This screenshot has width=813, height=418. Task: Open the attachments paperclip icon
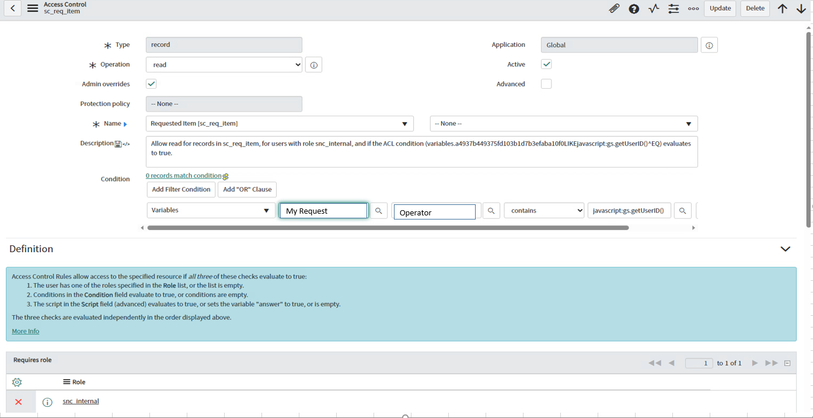[614, 9]
